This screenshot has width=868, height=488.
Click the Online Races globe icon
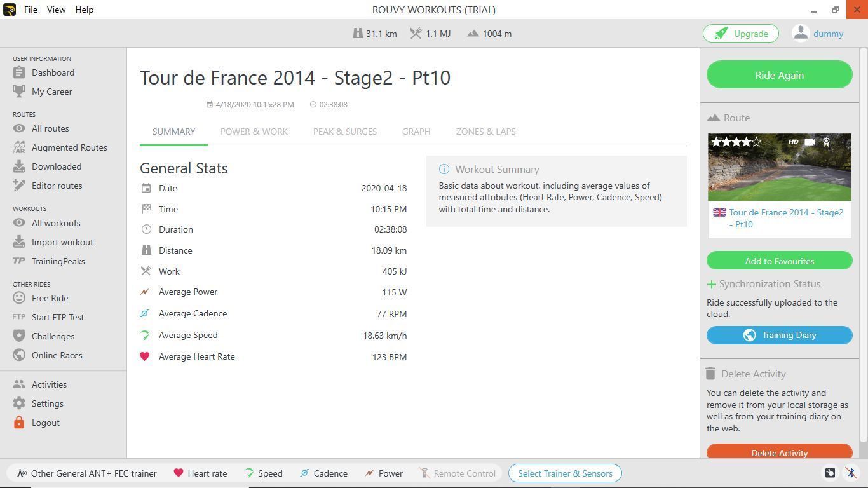[19, 355]
